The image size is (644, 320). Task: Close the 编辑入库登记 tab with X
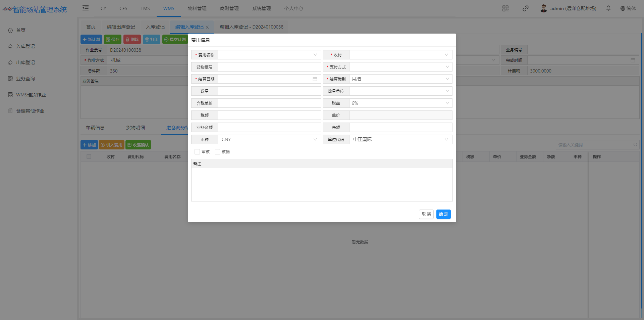[207, 27]
